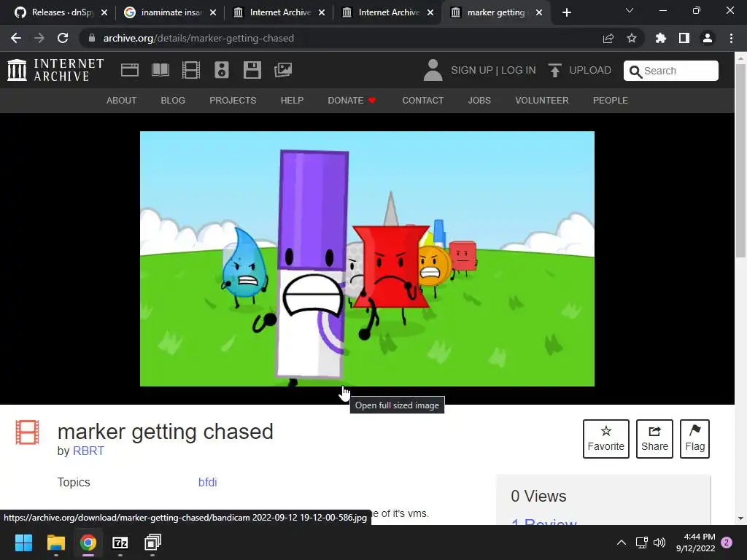Open the Texts book icon
Image resolution: width=747 pixels, height=560 pixels.
tap(160, 70)
